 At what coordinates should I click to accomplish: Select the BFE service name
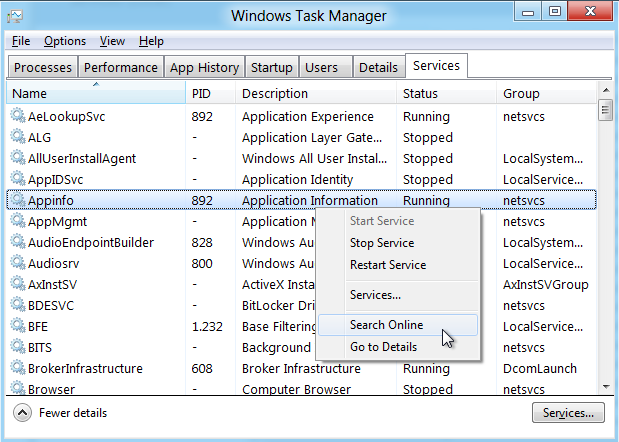pos(38,326)
